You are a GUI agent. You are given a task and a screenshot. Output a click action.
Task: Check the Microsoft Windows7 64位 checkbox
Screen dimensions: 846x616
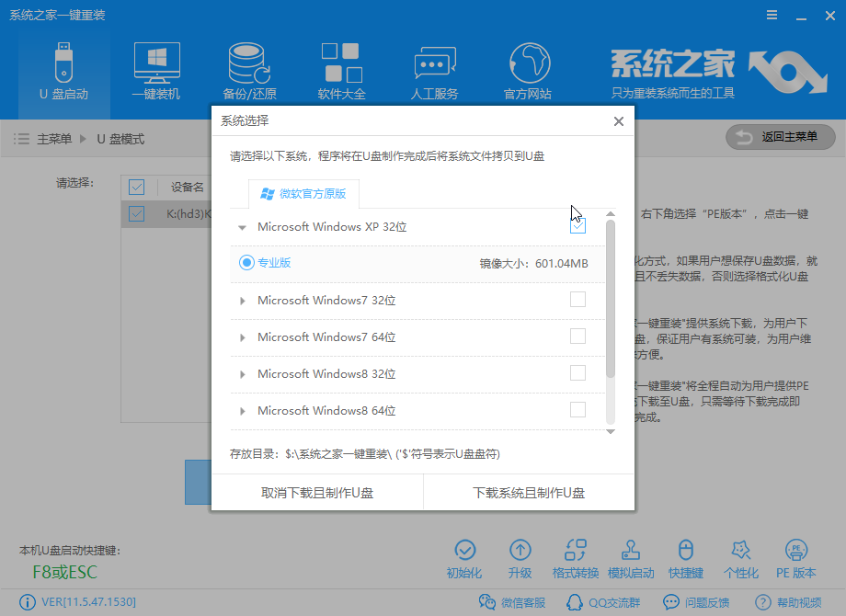point(578,337)
